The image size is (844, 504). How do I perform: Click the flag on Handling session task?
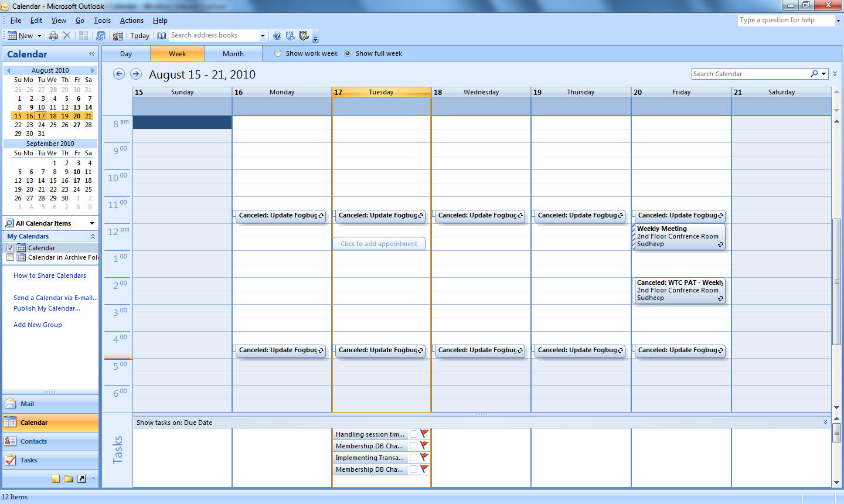click(x=424, y=434)
